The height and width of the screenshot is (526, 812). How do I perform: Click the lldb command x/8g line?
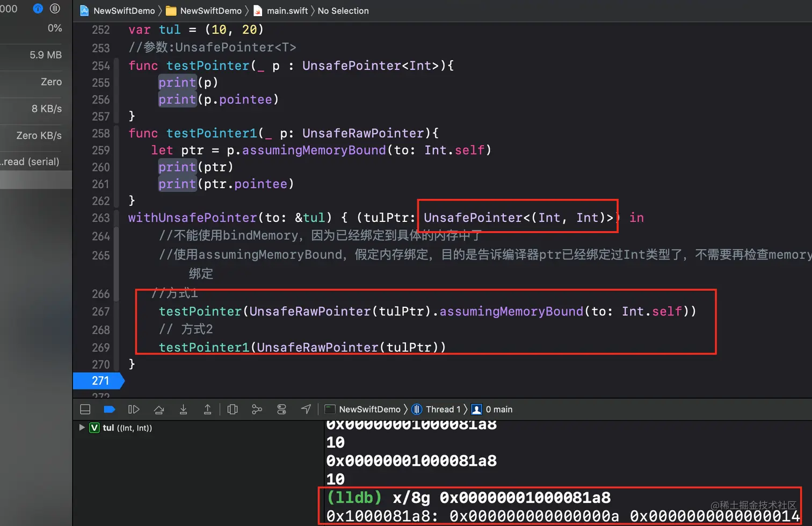(x=469, y=498)
